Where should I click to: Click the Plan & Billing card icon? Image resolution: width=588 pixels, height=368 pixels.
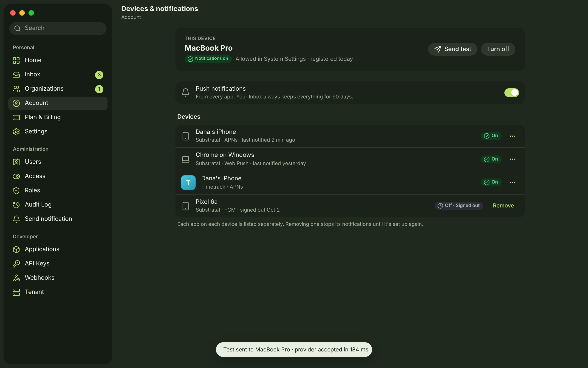tap(16, 117)
